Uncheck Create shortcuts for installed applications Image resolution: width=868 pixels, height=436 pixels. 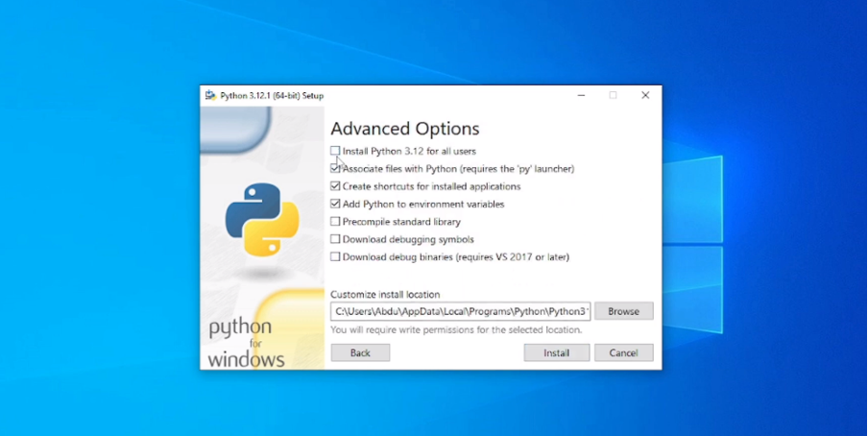click(335, 186)
